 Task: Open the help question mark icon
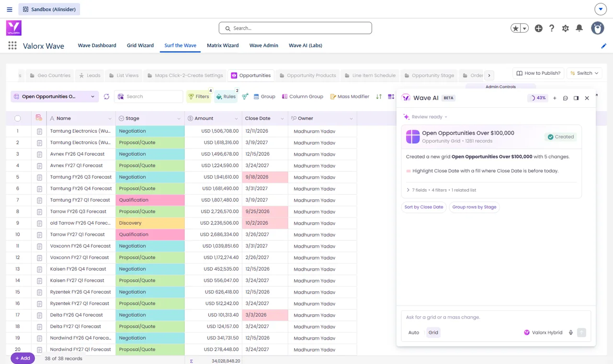pos(552,28)
